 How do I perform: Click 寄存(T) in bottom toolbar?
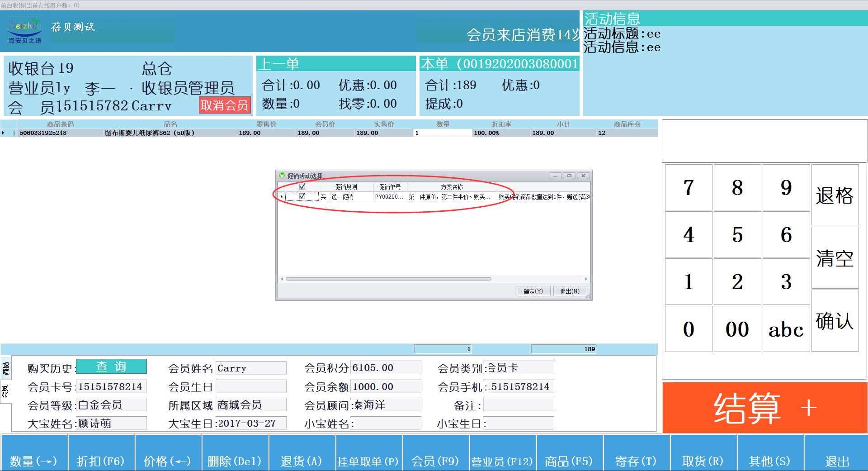[x=636, y=453]
